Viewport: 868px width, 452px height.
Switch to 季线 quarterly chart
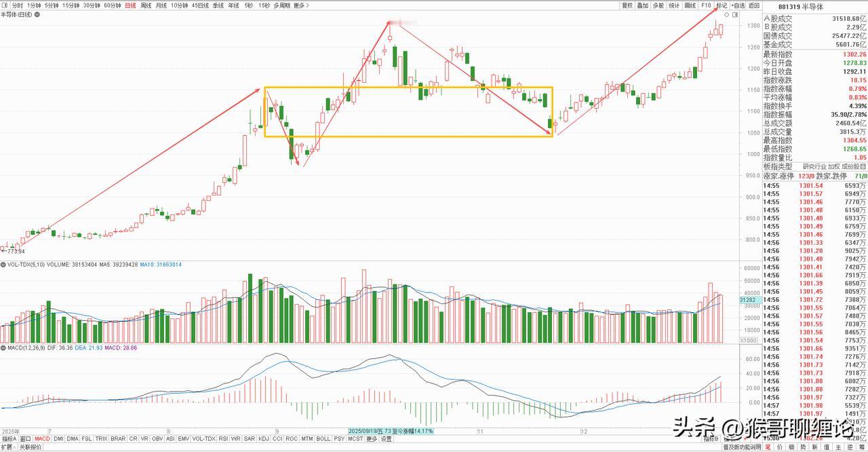pos(218,5)
